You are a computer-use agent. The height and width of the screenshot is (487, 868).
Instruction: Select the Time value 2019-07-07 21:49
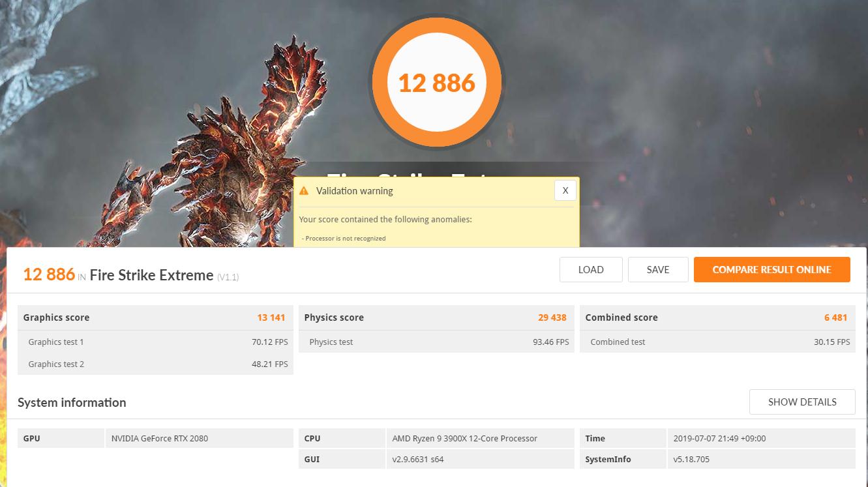click(720, 438)
